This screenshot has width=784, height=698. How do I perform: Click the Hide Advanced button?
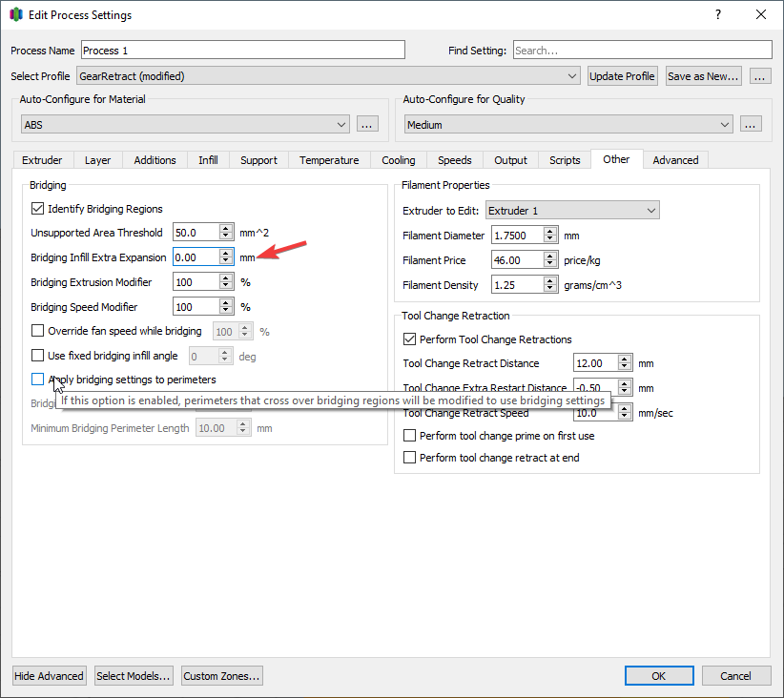click(49, 675)
